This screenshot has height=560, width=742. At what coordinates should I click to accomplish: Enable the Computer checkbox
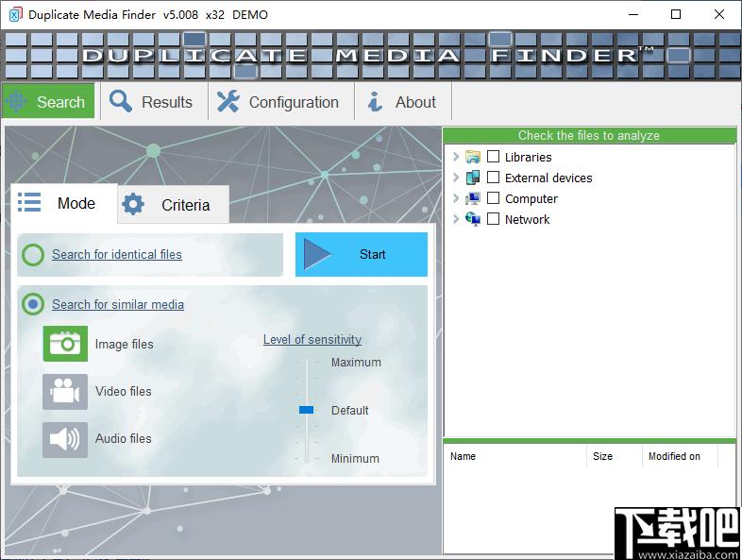(x=493, y=198)
